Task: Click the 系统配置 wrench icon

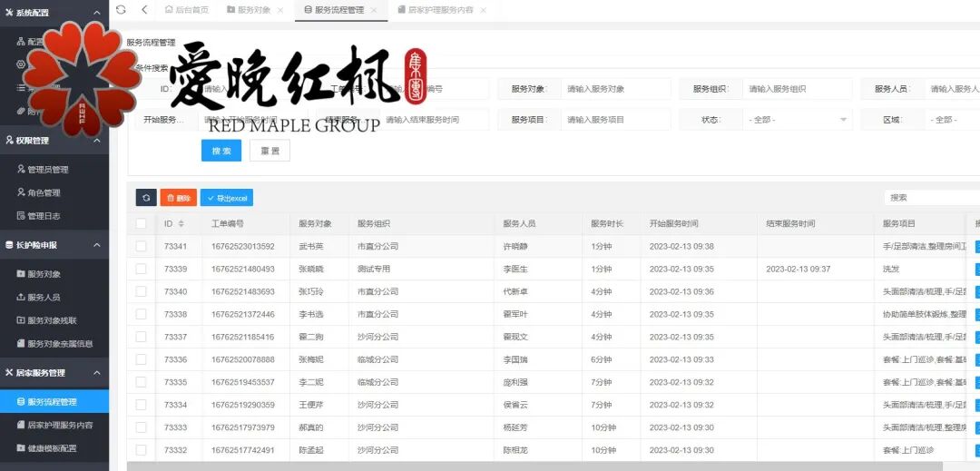Action: click(9, 13)
